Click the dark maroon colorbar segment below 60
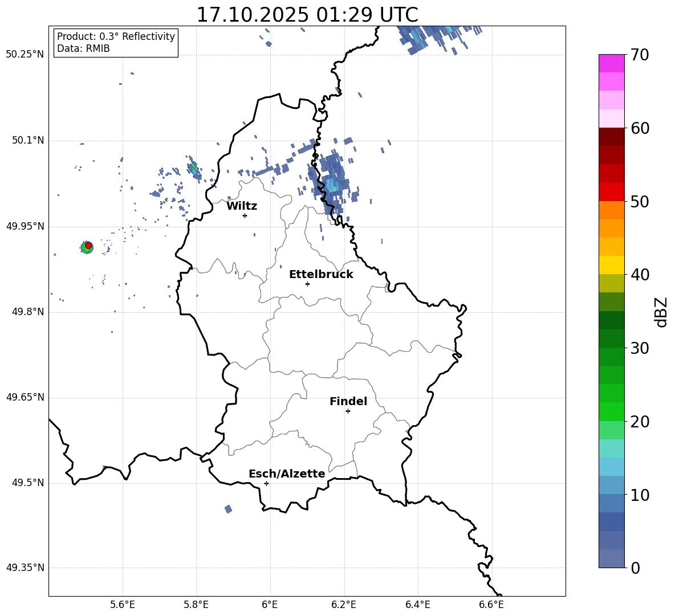 (612, 137)
